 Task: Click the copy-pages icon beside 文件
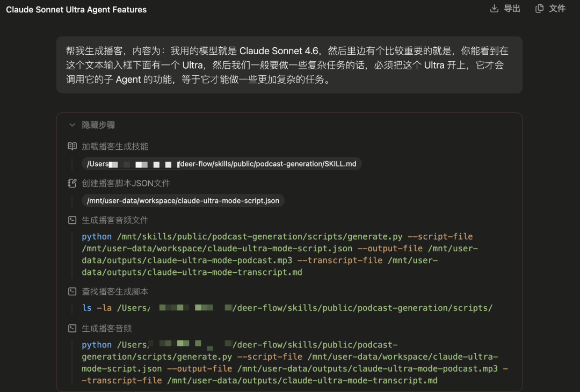click(539, 9)
